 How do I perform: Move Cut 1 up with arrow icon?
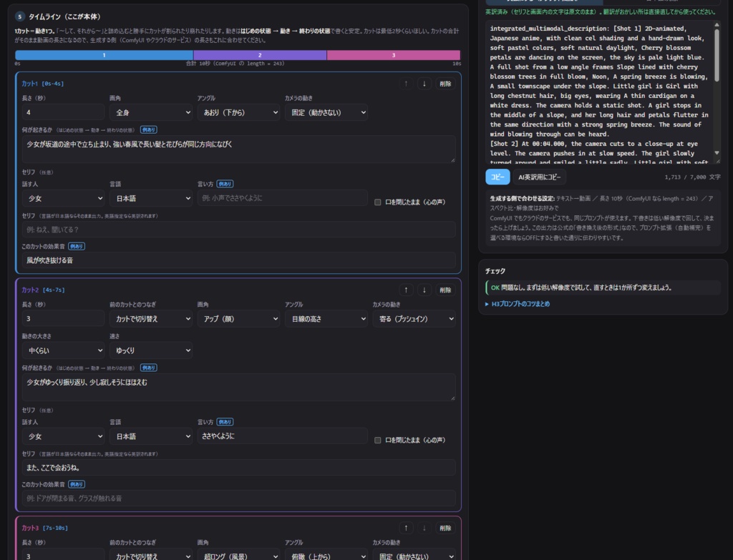coord(406,84)
